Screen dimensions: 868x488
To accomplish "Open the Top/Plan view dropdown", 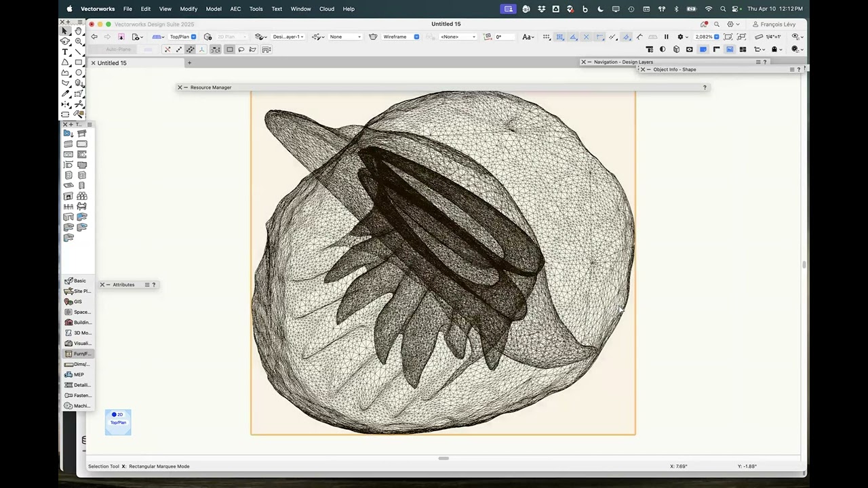I will pyautogui.click(x=183, y=37).
